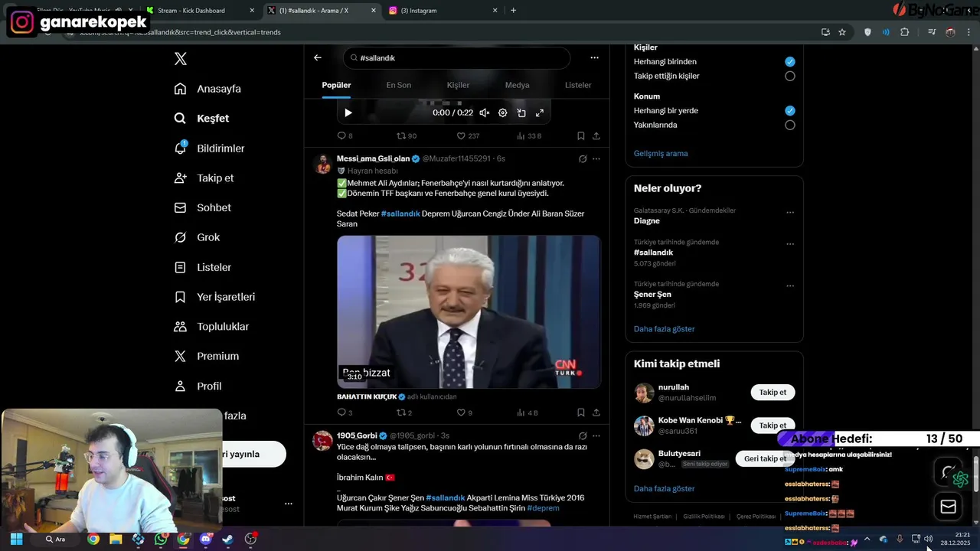Viewport: 980px width, 551px height.
Task: Switch to Popüler tab
Action: coord(336,85)
